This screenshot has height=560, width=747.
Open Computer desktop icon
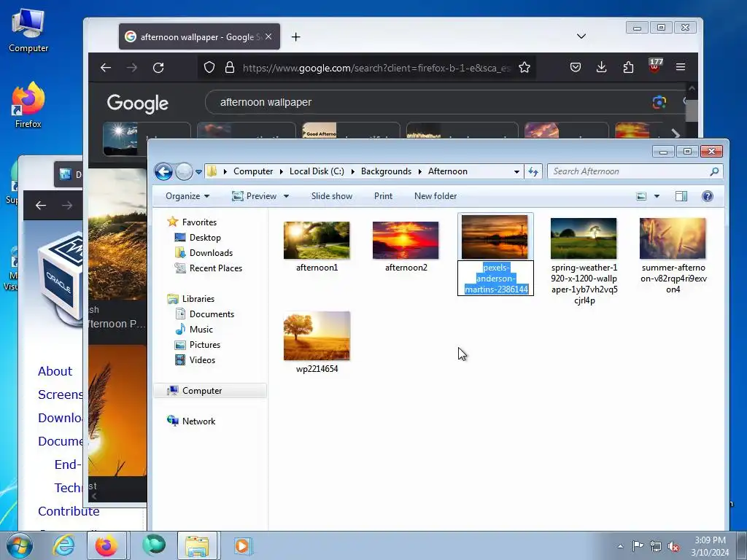click(28, 30)
